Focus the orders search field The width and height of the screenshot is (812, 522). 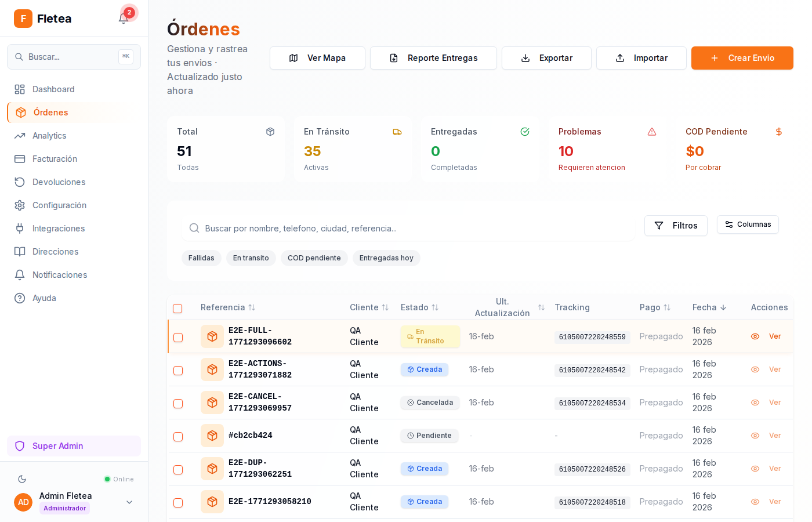tap(408, 229)
